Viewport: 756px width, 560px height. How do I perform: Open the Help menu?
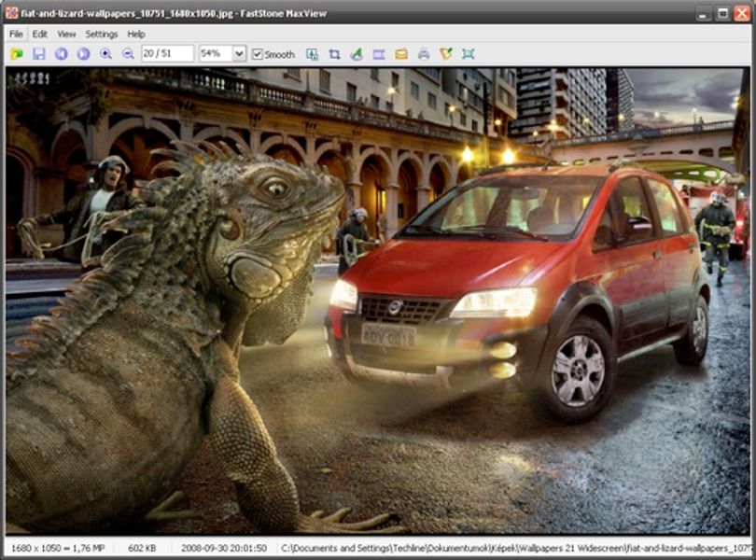pos(136,35)
